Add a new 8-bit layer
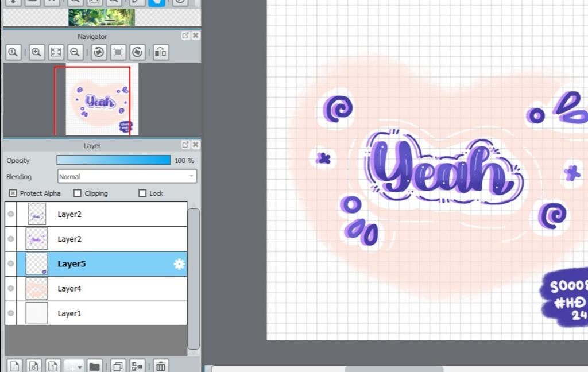588x372 pixels. pos(34,366)
